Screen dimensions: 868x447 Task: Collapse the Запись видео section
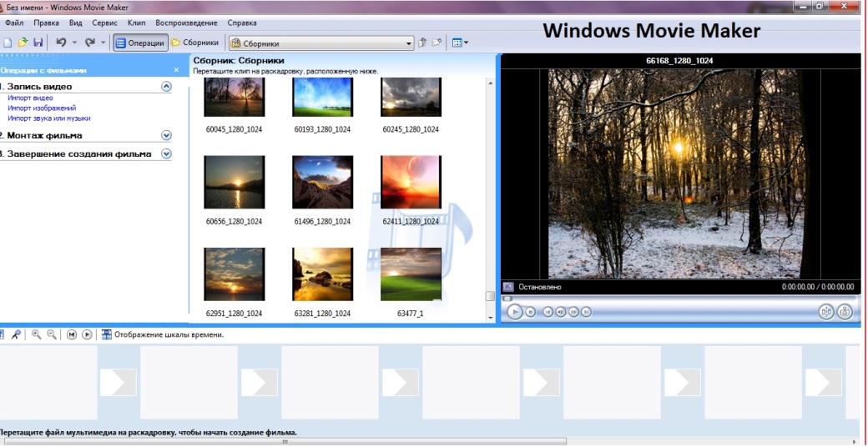click(166, 86)
